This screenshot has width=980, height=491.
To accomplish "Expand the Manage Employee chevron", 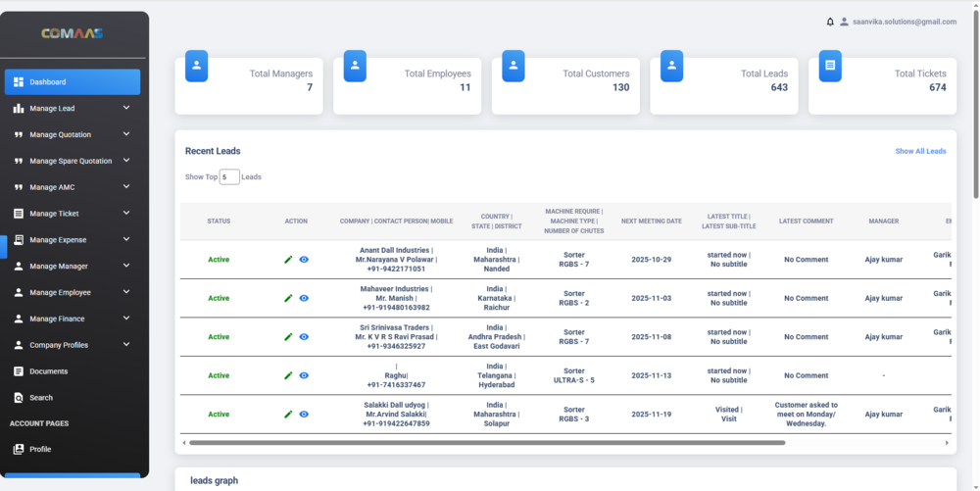I will coord(126,292).
